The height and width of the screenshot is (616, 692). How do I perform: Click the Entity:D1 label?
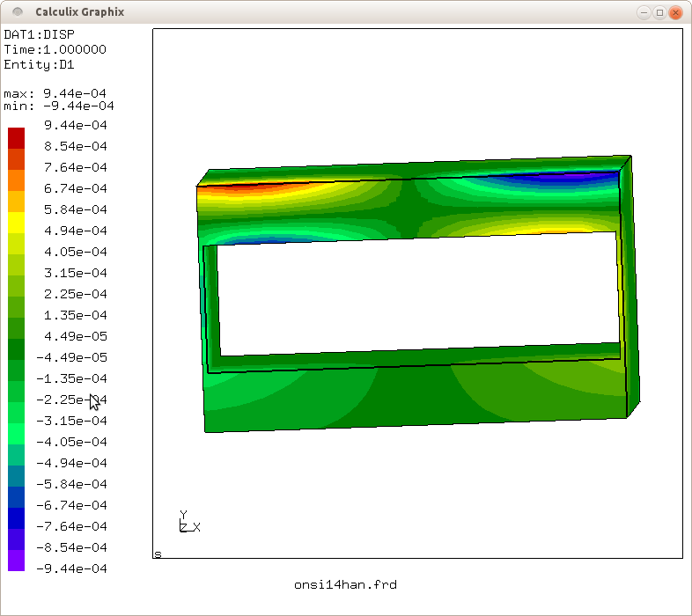(40, 64)
